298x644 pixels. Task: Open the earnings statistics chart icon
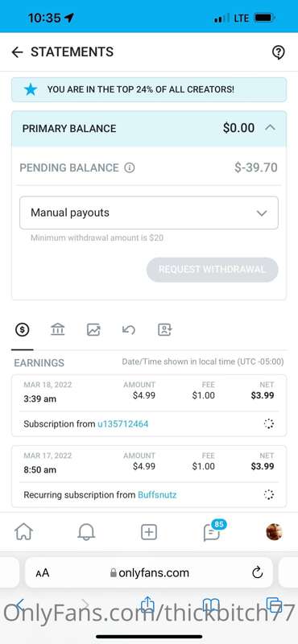(x=93, y=329)
